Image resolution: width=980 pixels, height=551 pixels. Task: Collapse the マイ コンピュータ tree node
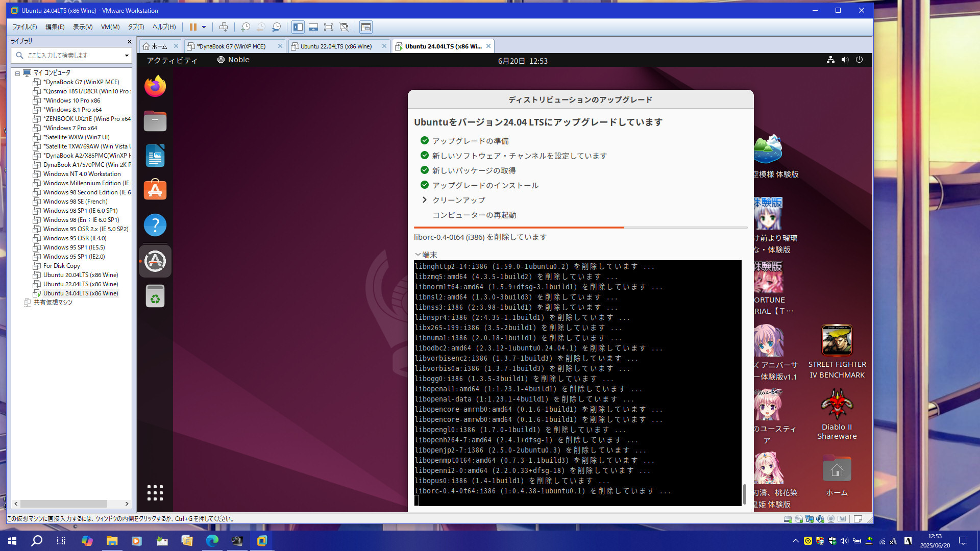pos(17,73)
